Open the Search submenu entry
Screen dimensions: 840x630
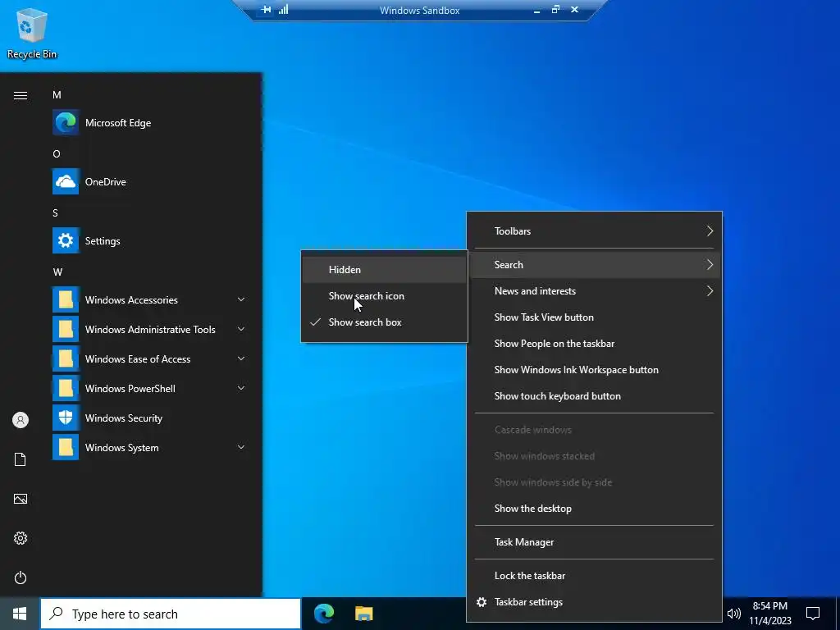(x=594, y=265)
